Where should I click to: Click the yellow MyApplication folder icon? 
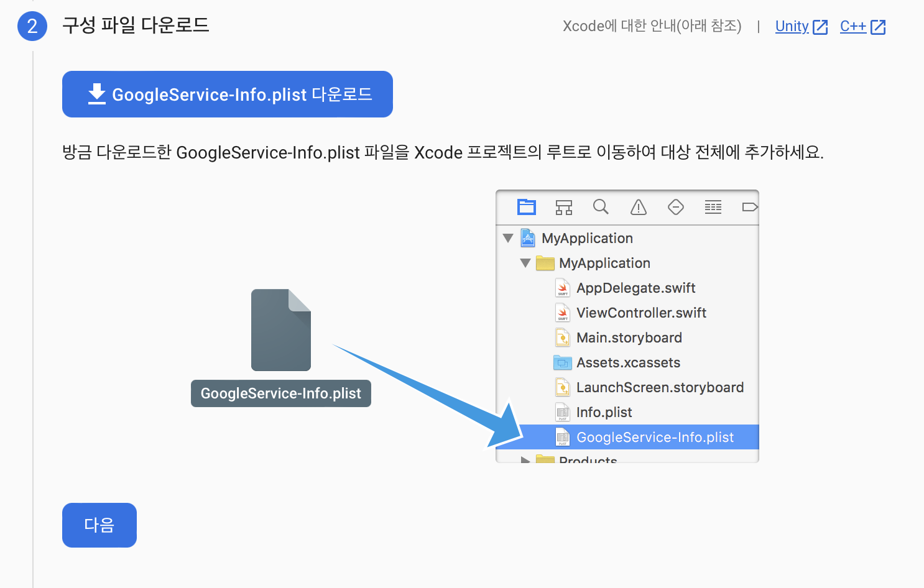point(545,263)
